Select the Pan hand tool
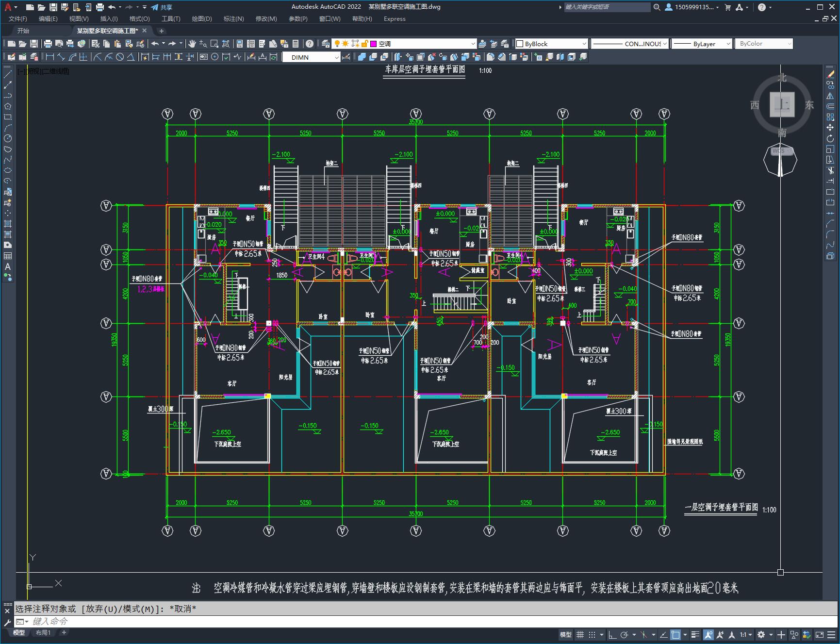This screenshot has height=644, width=840. coord(192,44)
